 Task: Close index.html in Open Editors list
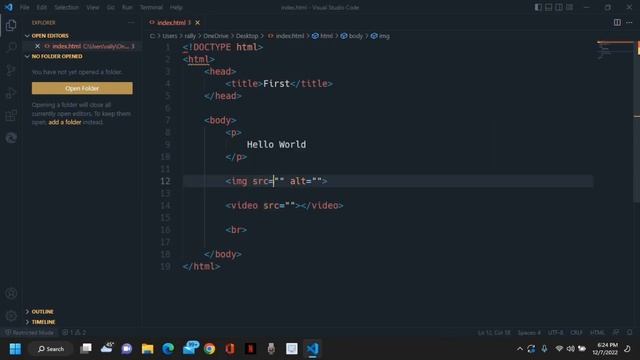(x=38, y=46)
